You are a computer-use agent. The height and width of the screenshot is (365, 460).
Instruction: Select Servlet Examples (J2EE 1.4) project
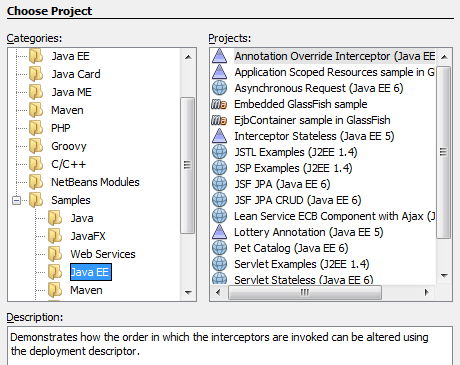[301, 264]
